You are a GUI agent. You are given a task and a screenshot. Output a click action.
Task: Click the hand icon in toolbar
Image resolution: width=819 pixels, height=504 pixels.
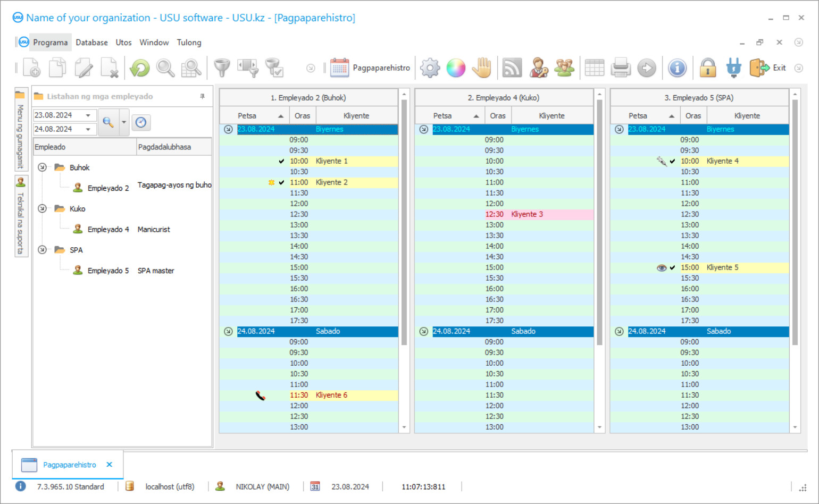[482, 68]
